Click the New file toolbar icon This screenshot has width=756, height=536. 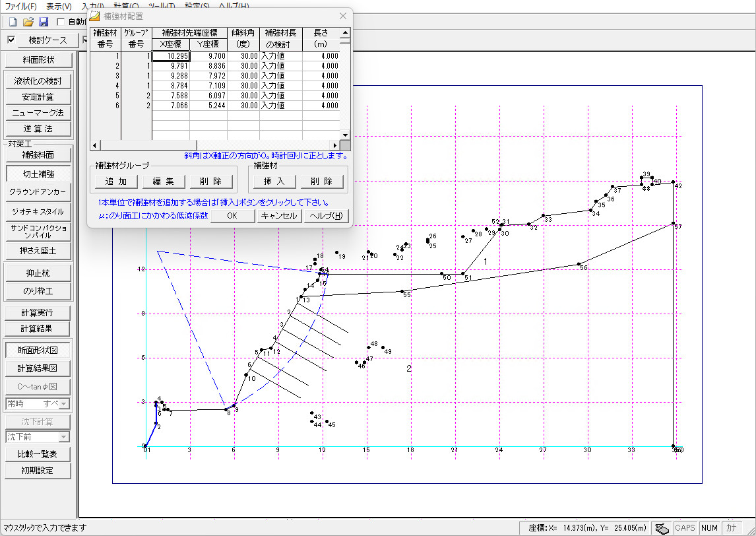pyautogui.click(x=13, y=22)
